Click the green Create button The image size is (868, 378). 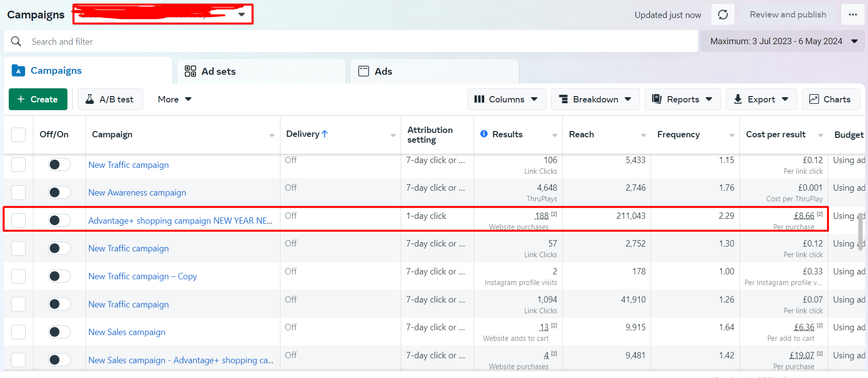click(x=38, y=99)
